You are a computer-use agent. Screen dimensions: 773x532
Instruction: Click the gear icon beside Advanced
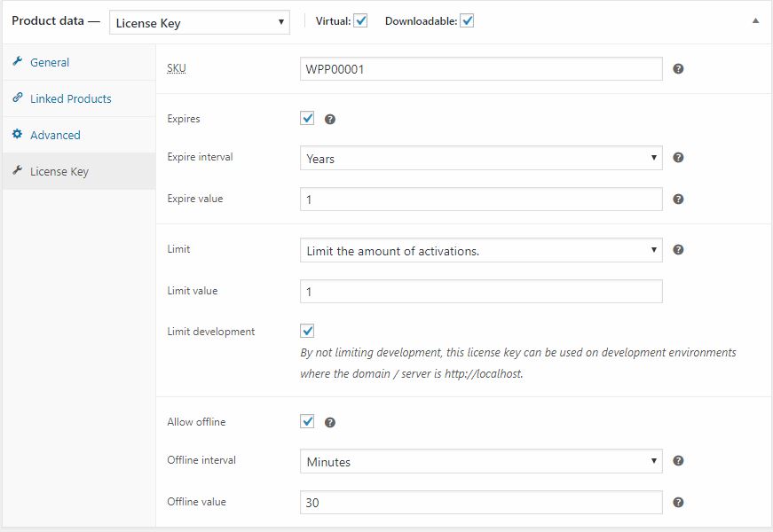[17, 134]
